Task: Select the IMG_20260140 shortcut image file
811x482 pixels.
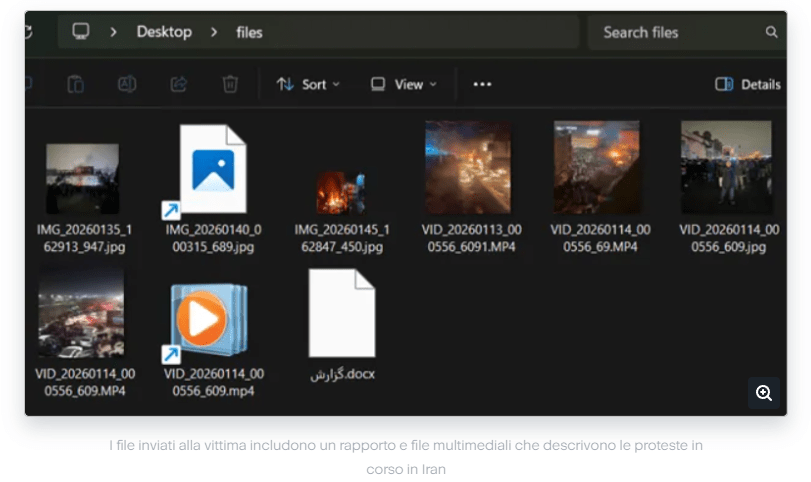Action: pyautogui.click(x=211, y=169)
